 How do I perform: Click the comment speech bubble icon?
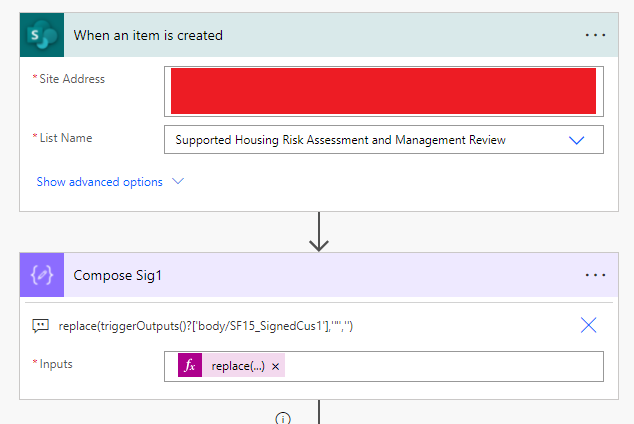[40, 325]
